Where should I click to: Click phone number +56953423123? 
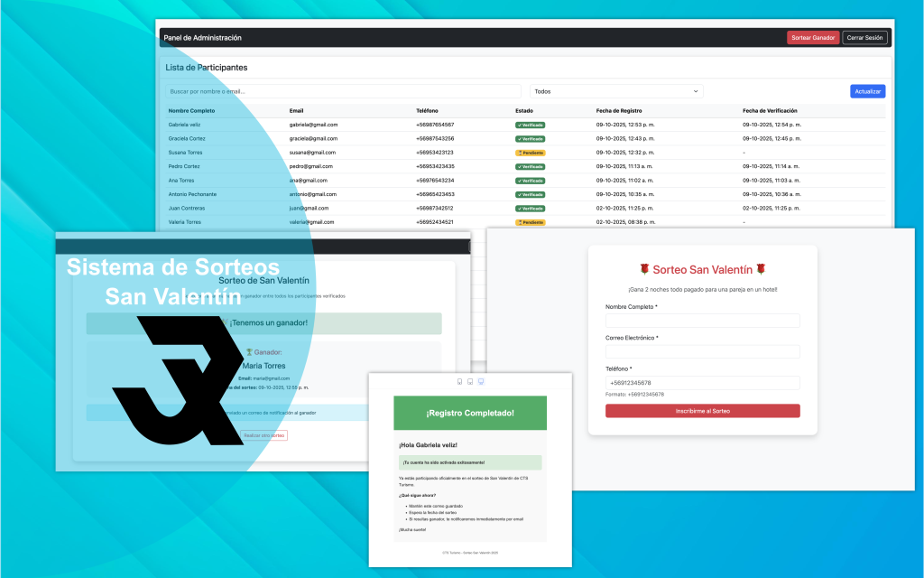coord(435,153)
